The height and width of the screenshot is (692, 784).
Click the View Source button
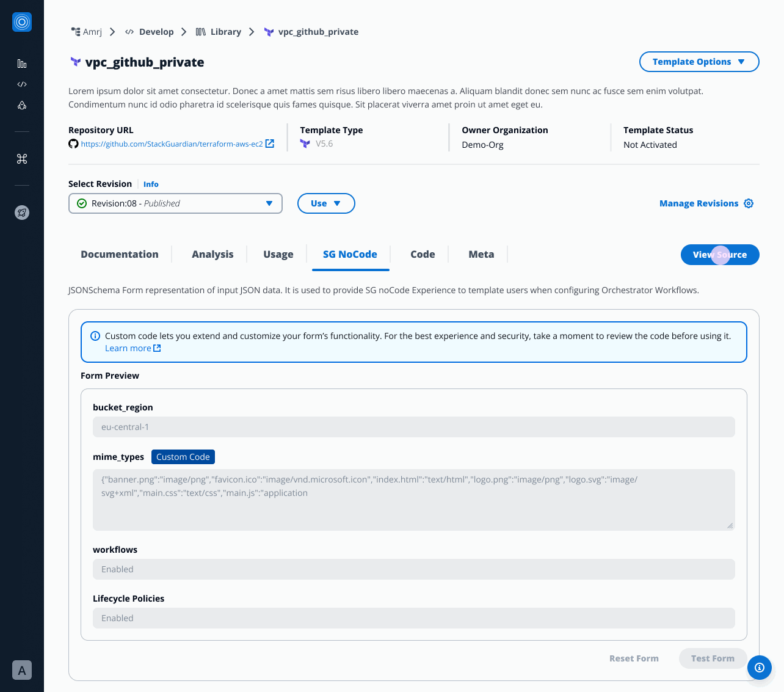[719, 255]
